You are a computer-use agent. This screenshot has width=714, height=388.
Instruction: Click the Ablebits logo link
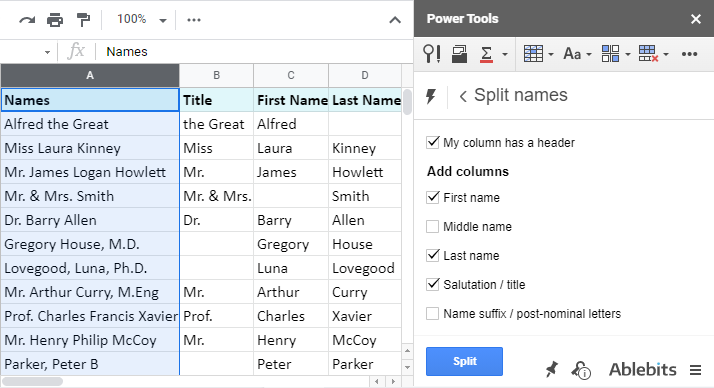point(643,370)
